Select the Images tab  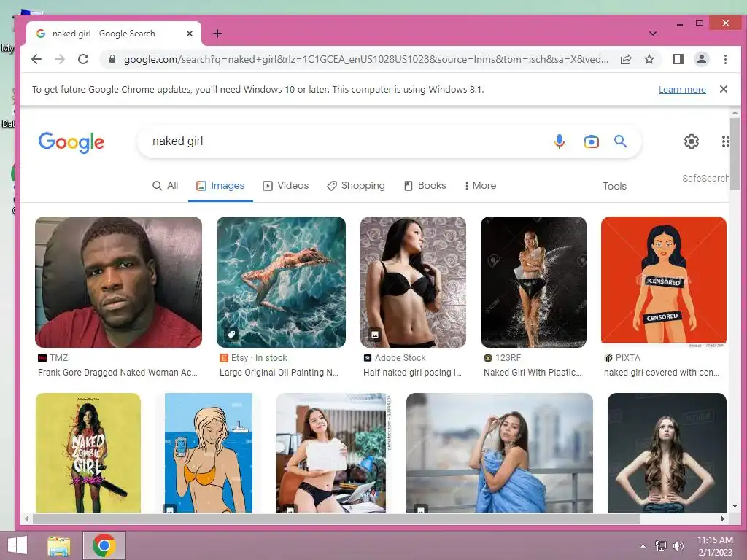[x=220, y=185]
